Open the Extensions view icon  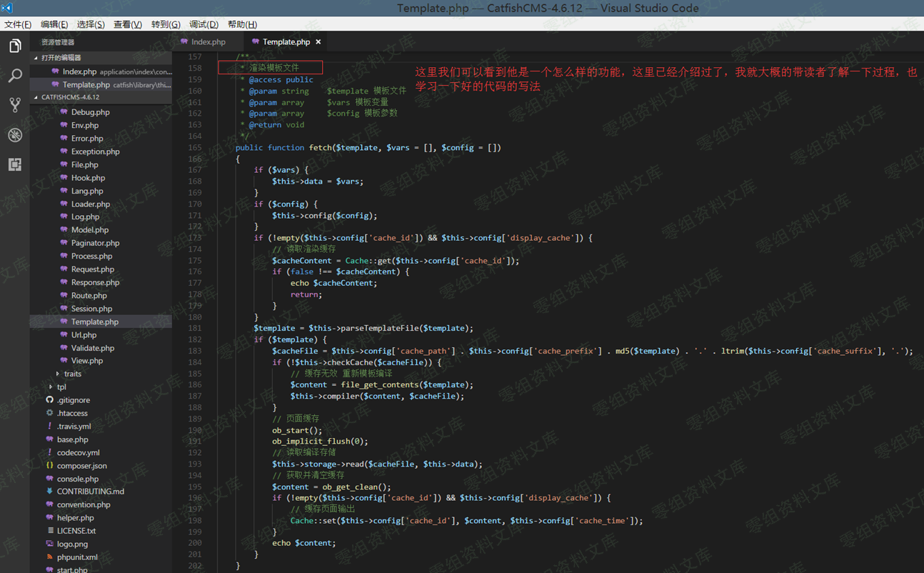tap(15, 164)
